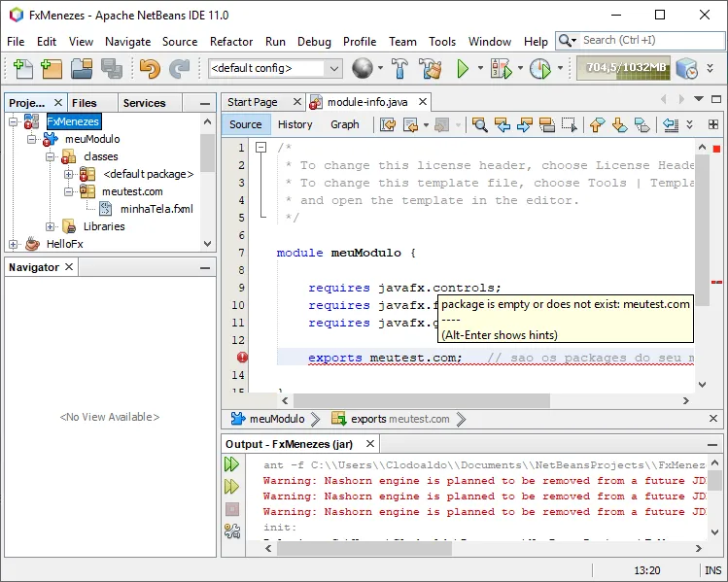
Task: Click the memory usage indicator bar
Action: 623,69
